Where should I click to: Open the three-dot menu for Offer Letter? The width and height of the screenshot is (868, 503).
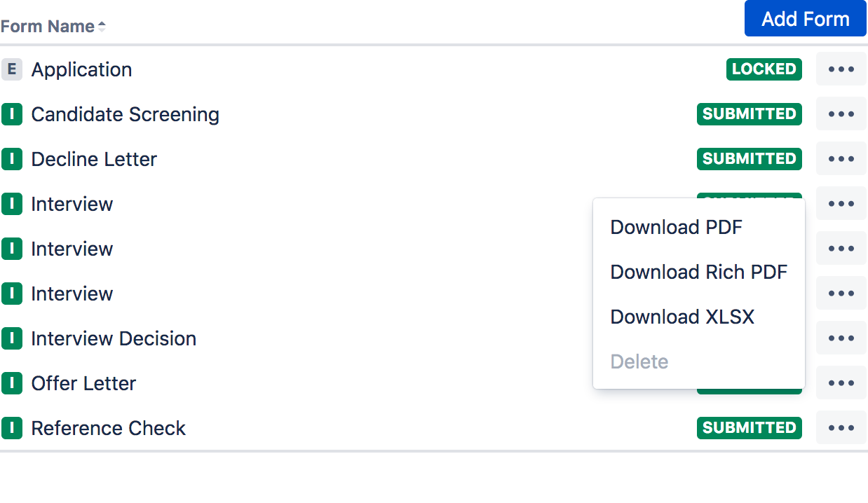841,383
